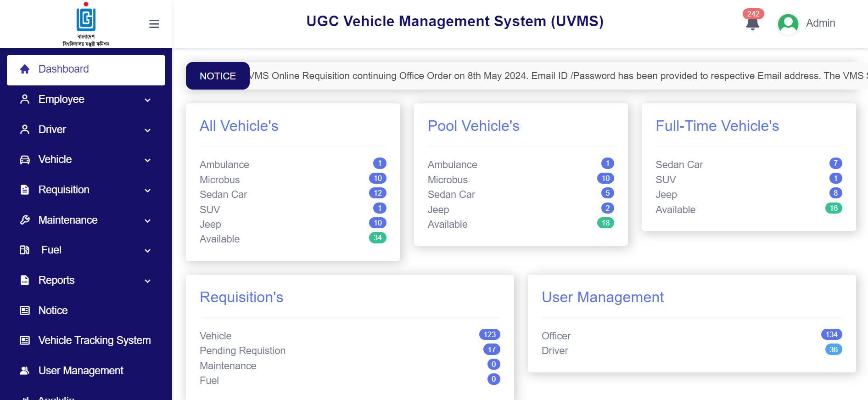Click 'Driver' in User Management card
868x400 pixels.
[x=554, y=351]
